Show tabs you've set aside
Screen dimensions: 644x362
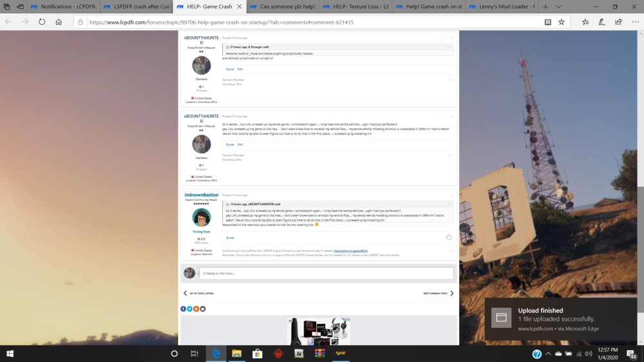[x=6, y=6]
